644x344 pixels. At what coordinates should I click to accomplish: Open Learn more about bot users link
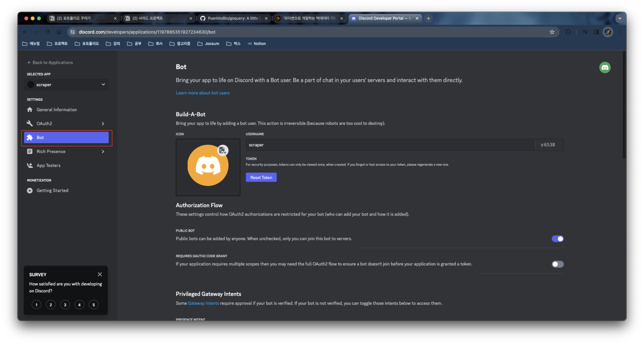pos(203,93)
